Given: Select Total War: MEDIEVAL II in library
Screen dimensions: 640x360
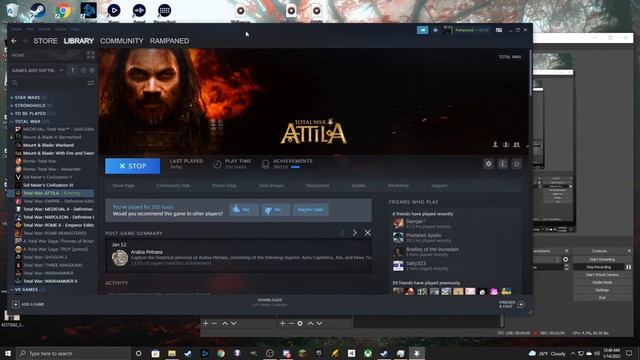Looking at the screenshot, I should pyautogui.click(x=58, y=209).
